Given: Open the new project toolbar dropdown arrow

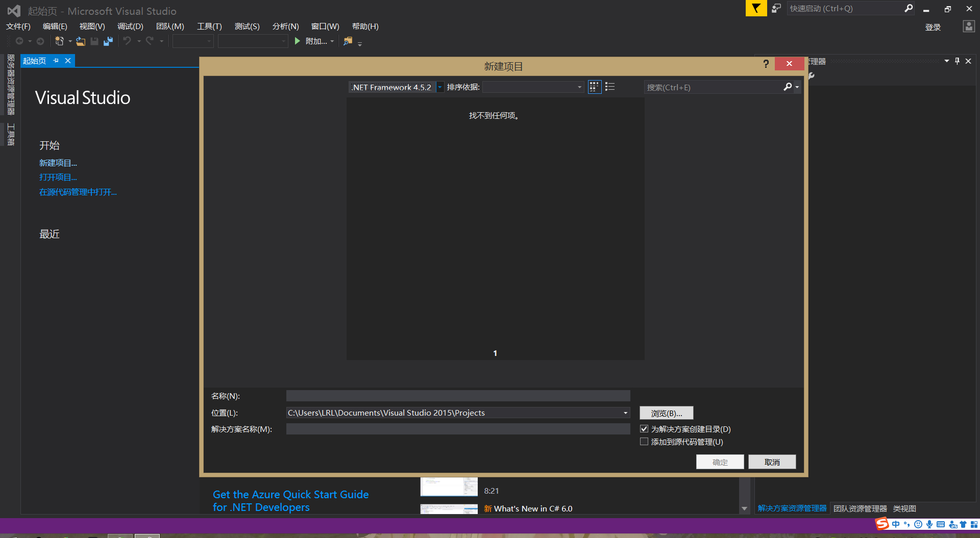Looking at the screenshot, I should point(70,41).
